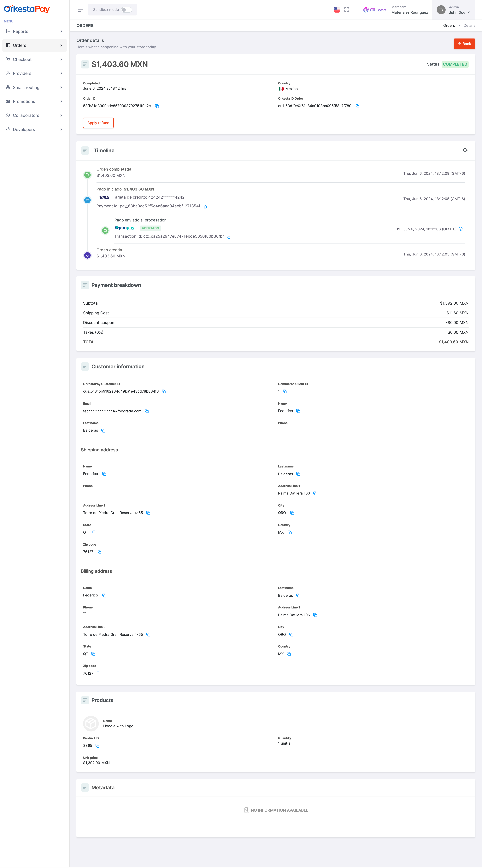The width and height of the screenshot is (482, 868).
Task: Copy OrkestaPay Customer ID
Action: click(164, 392)
